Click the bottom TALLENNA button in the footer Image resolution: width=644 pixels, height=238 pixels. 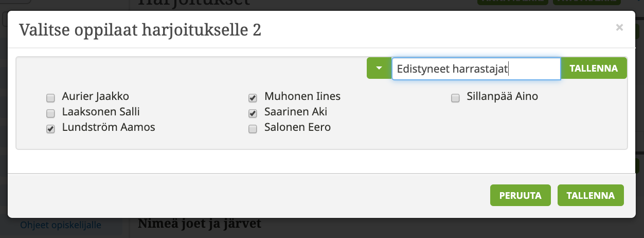point(590,195)
